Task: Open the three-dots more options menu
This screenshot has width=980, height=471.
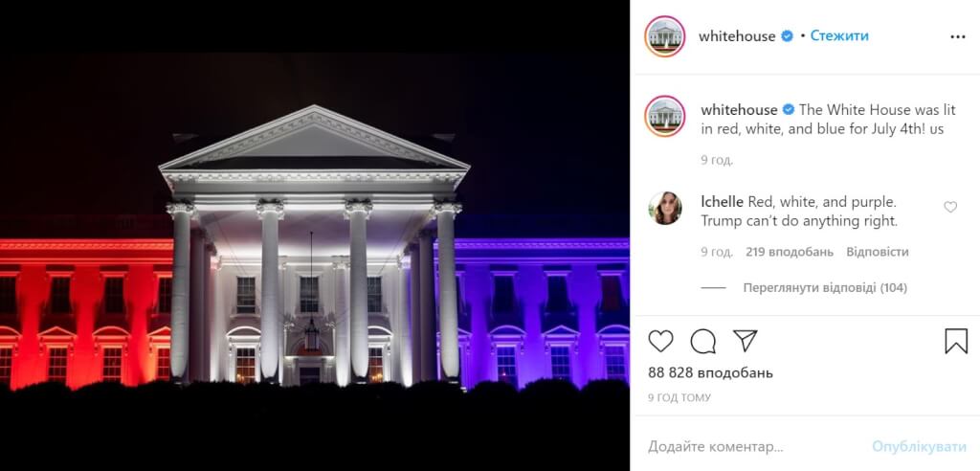Action: (957, 37)
